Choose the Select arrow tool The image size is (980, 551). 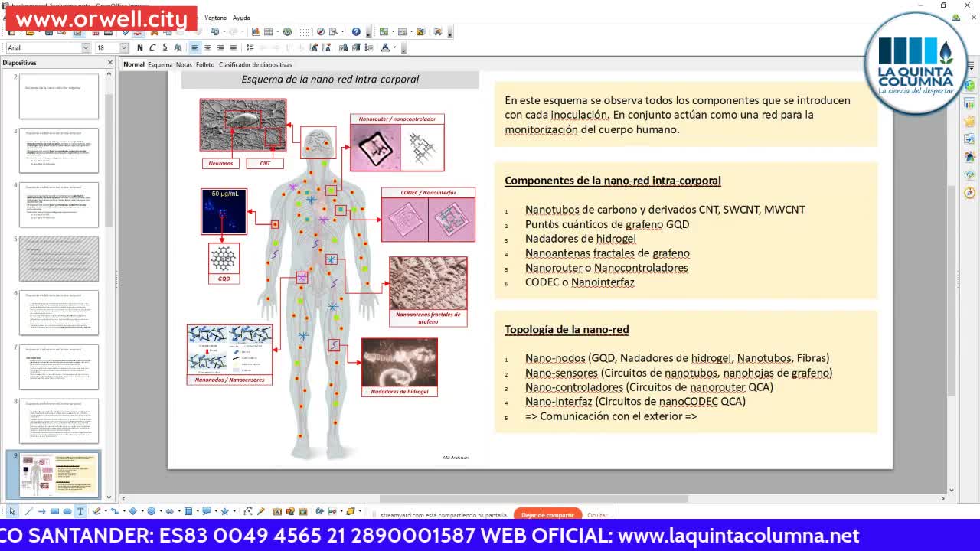coord(12,511)
